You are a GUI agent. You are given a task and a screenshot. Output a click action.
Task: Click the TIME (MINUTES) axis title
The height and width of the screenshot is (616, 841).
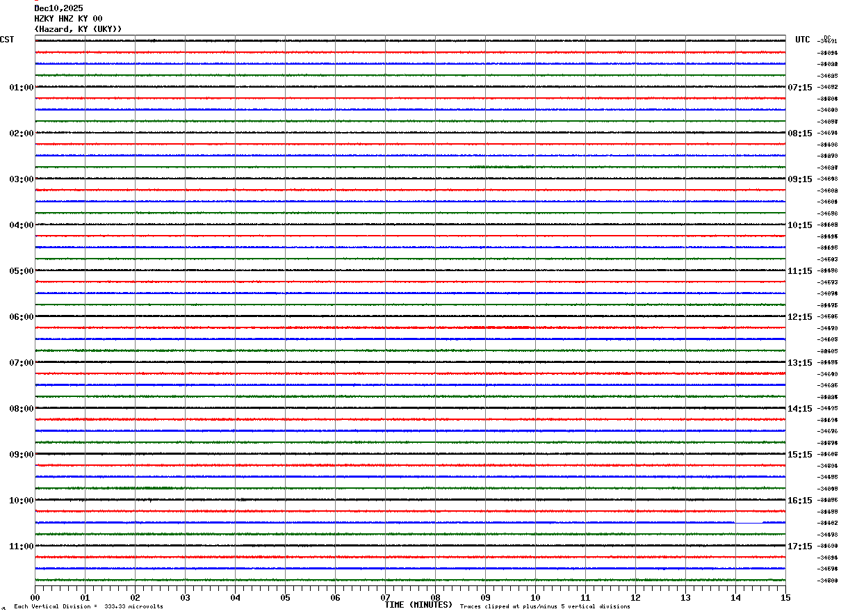tap(418, 605)
